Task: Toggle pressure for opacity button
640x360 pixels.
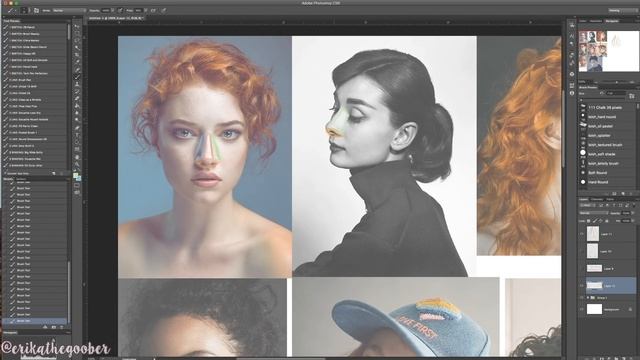Action: (x=120, y=10)
